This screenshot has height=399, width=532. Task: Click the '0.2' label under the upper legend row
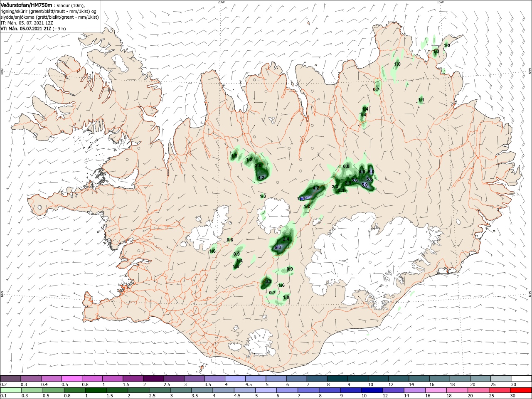[x=3, y=384]
